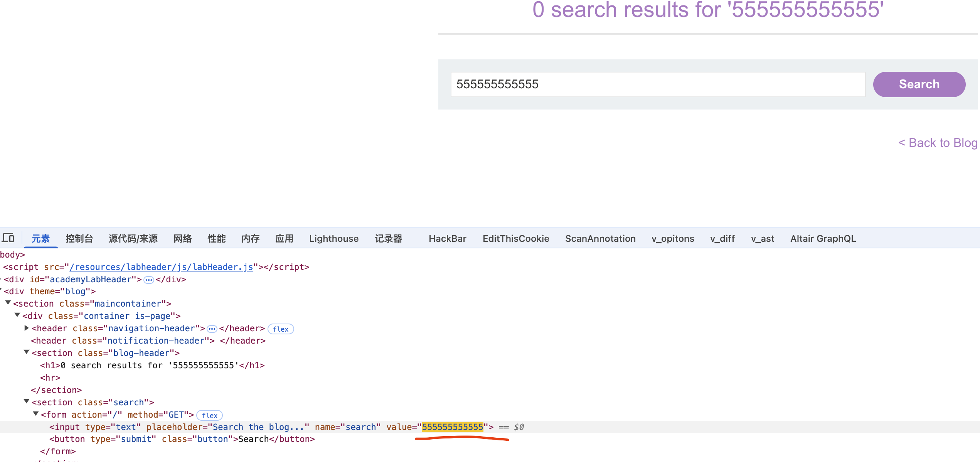Screen dimensions: 980x462
Task: Switch to the 控制台 console tab
Action: click(x=79, y=239)
